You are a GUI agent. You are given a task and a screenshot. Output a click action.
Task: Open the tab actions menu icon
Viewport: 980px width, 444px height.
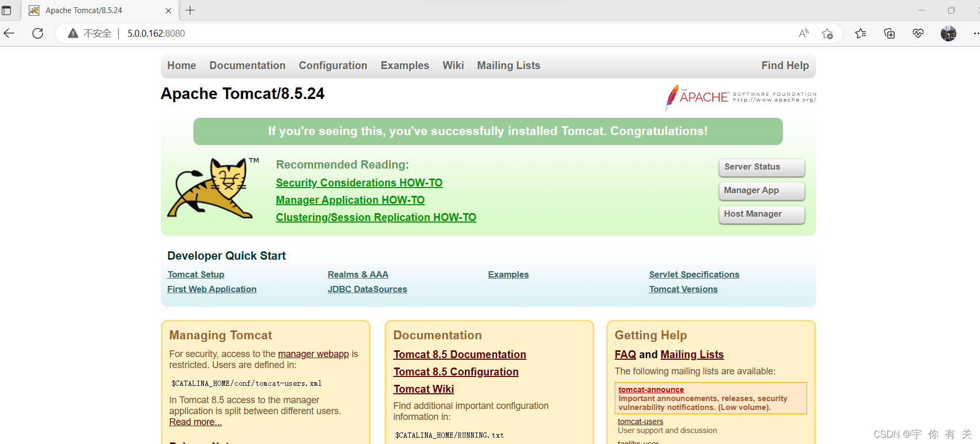coord(7,10)
